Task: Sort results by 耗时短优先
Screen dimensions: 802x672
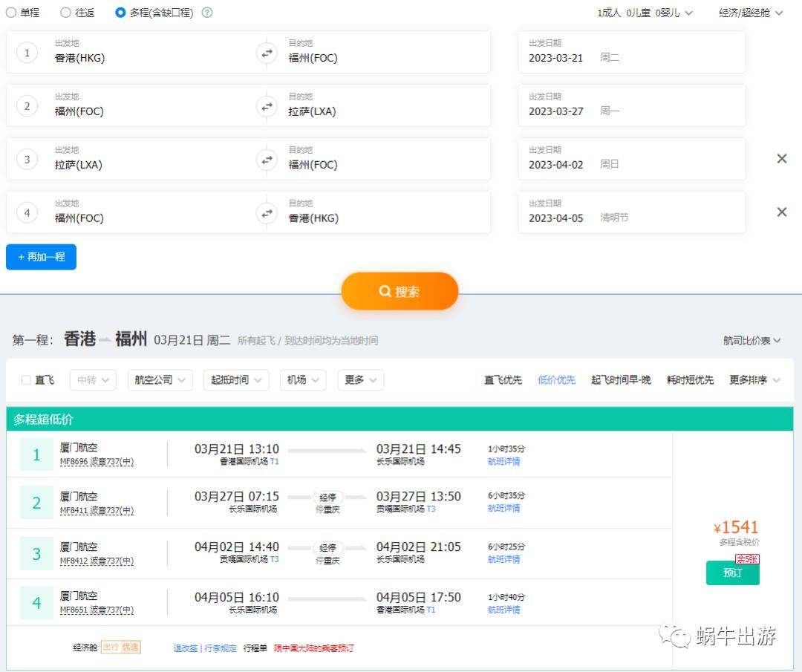Action: coord(690,380)
